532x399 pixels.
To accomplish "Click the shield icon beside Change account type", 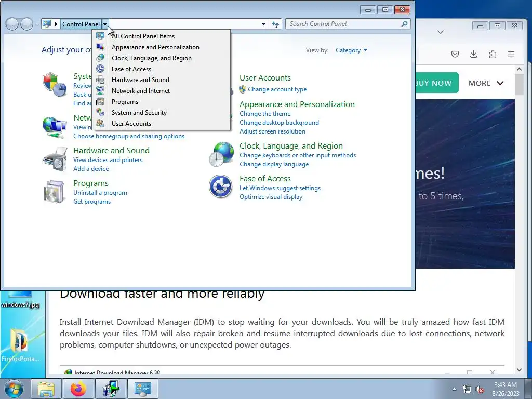I will (x=243, y=89).
